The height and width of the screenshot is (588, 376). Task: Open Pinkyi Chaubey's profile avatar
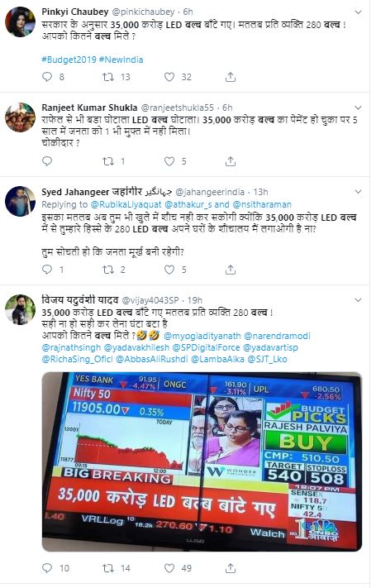tap(20, 22)
